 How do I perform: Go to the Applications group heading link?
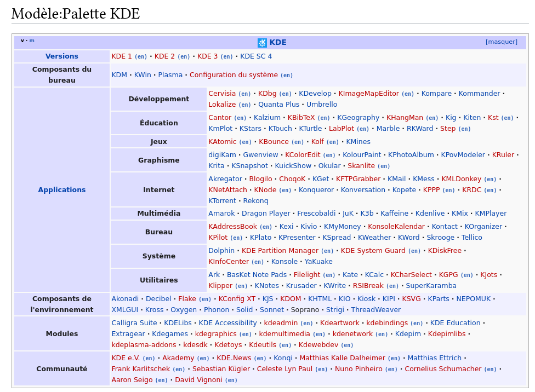[x=62, y=190]
